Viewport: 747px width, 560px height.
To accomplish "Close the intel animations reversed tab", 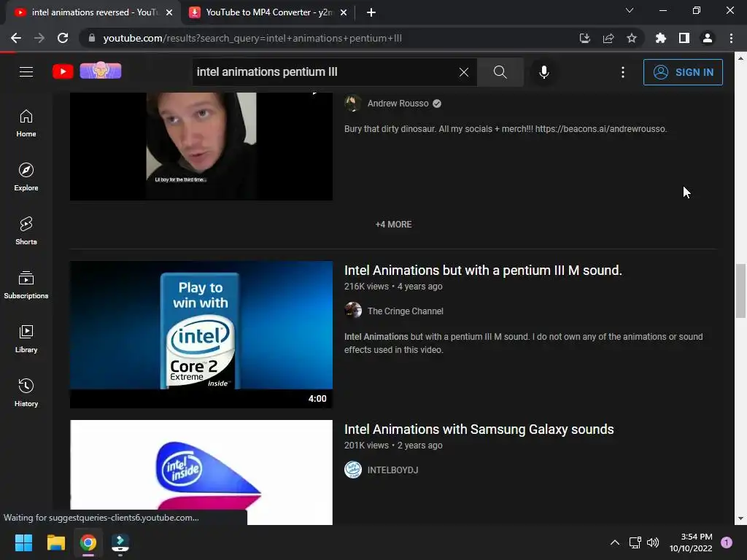I will (169, 12).
